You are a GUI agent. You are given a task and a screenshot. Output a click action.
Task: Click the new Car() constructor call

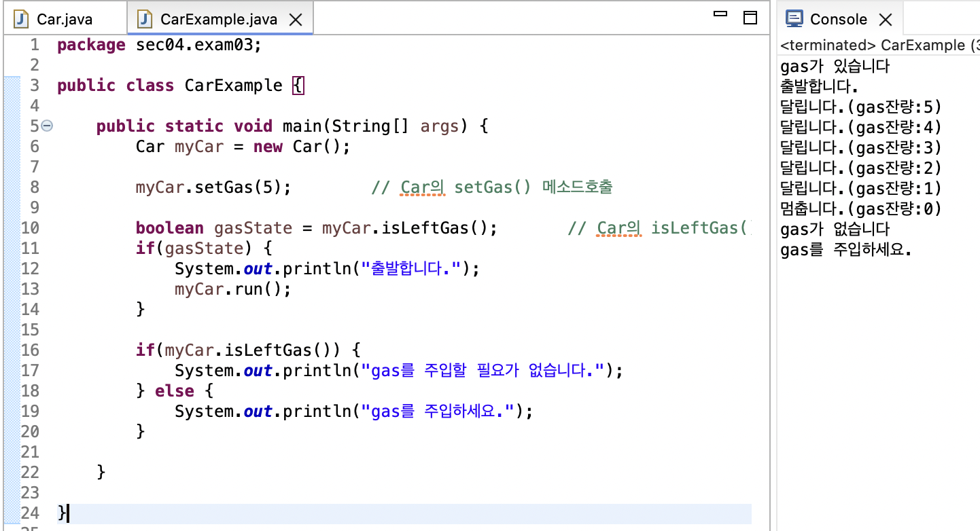click(302, 147)
